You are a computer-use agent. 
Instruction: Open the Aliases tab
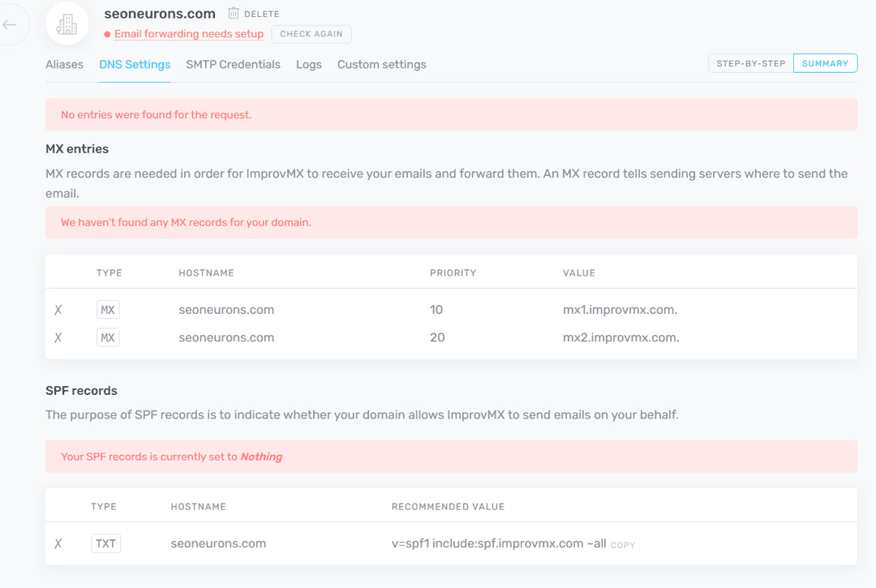point(64,64)
